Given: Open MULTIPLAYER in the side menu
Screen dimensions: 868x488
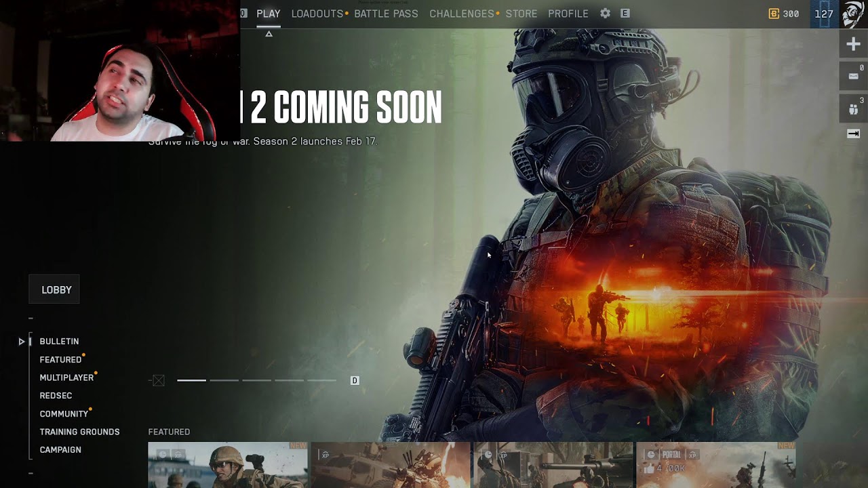Looking at the screenshot, I should pyautogui.click(x=66, y=378).
